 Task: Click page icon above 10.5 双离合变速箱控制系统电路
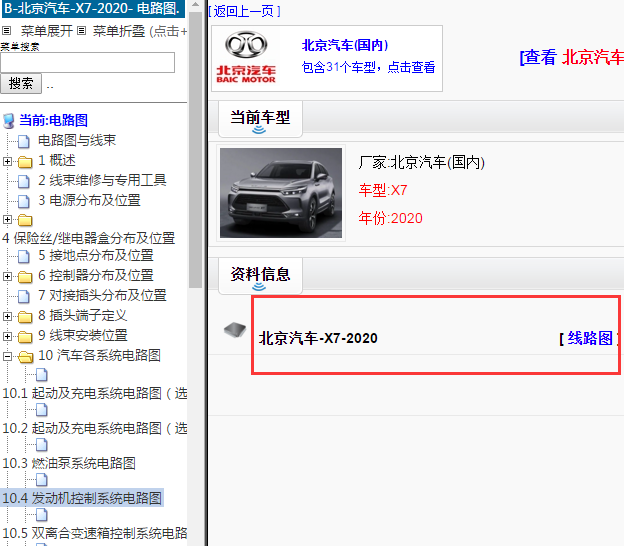[41, 515]
